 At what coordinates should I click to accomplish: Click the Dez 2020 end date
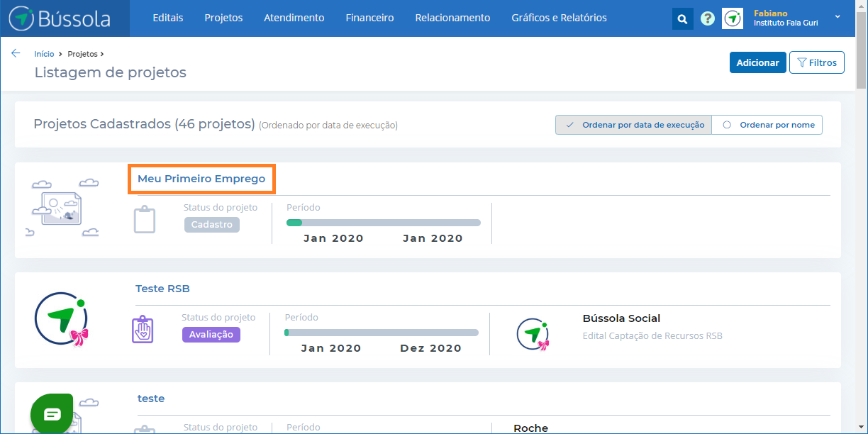430,348
